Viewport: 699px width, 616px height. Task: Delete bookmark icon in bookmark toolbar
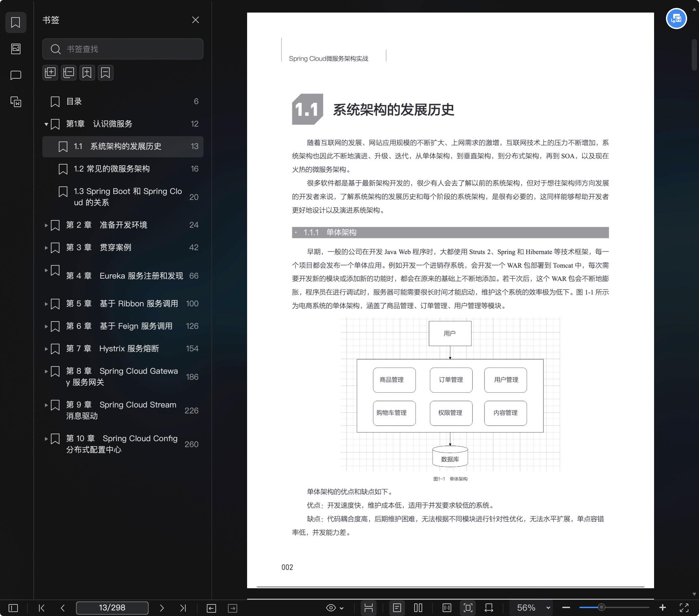105,72
